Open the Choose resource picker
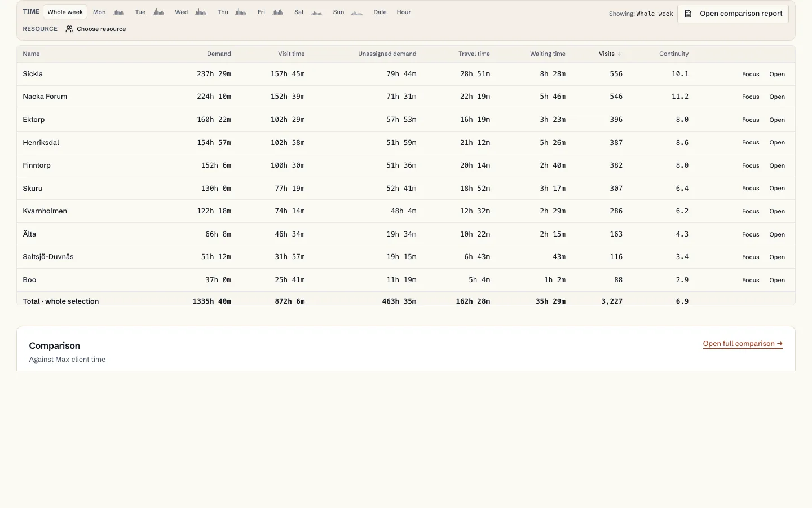Image resolution: width=812 pixels, height=508 pixels. 96,29
